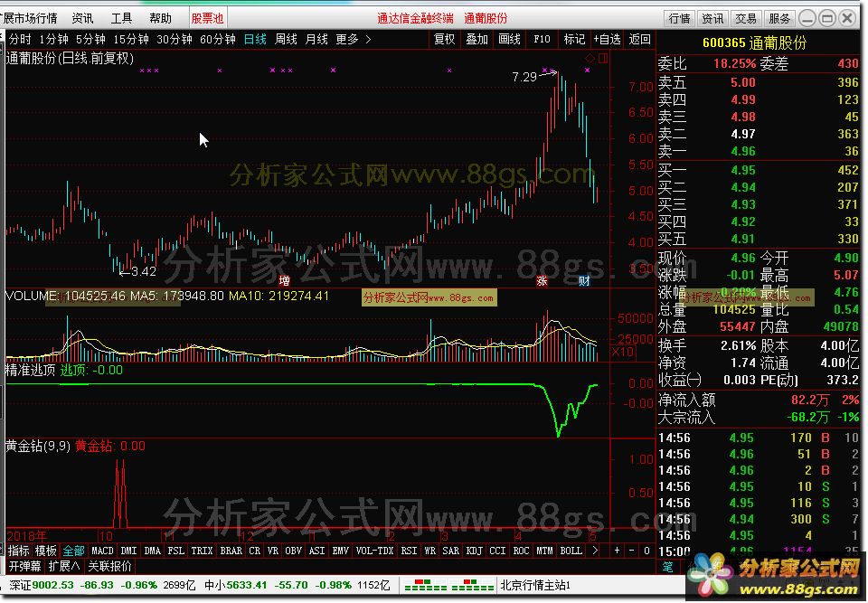Open 资讯 button next to 行情

[x=712, y=19]
